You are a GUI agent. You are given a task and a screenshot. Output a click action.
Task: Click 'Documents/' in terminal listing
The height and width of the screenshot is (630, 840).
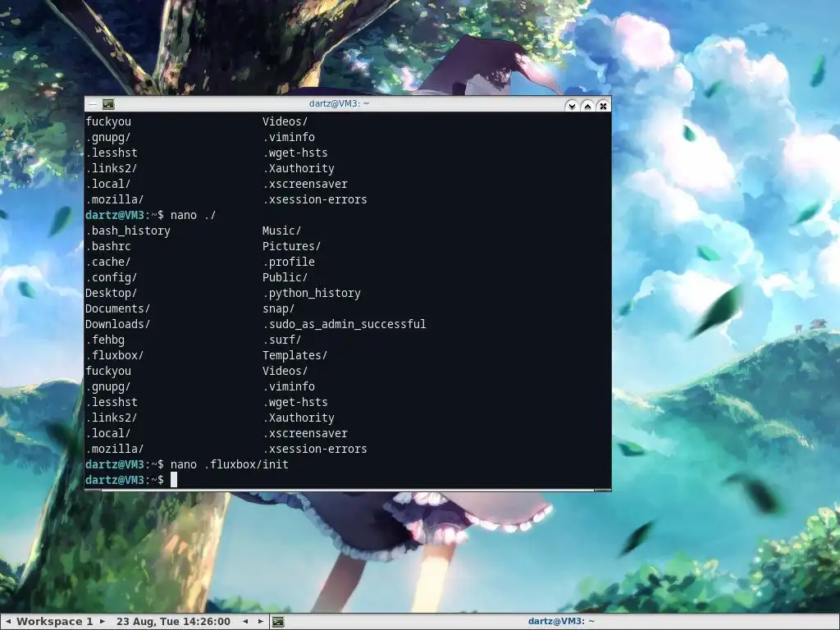click(x=117, y=308)
